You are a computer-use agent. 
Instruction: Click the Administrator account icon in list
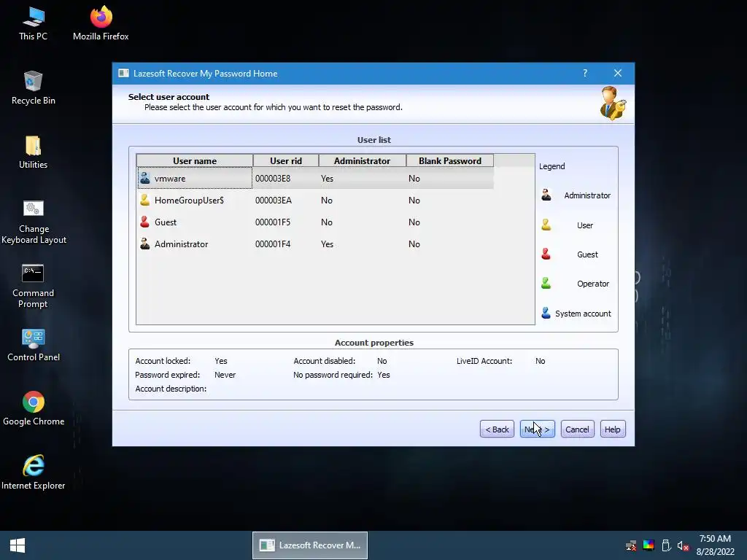(145, 244)
